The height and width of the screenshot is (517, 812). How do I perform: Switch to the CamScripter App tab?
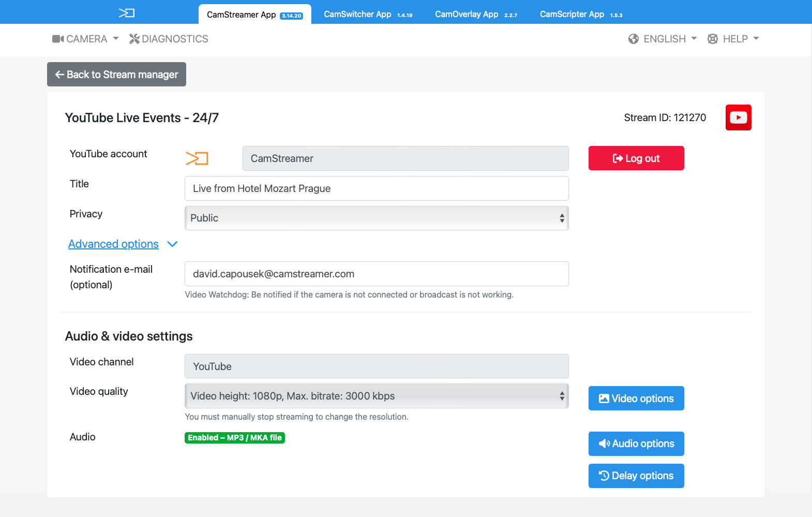pos(581,14)
